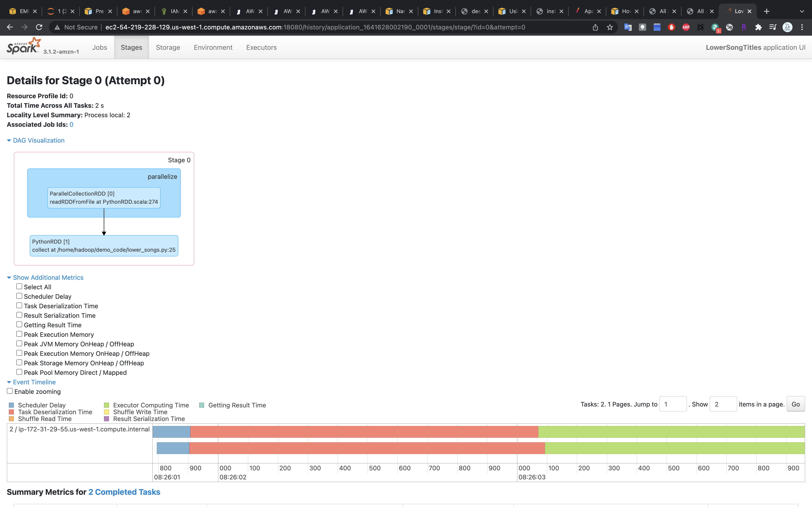
Task: Reload the page with the refresh icon
Action: click(x=39, y=27)
